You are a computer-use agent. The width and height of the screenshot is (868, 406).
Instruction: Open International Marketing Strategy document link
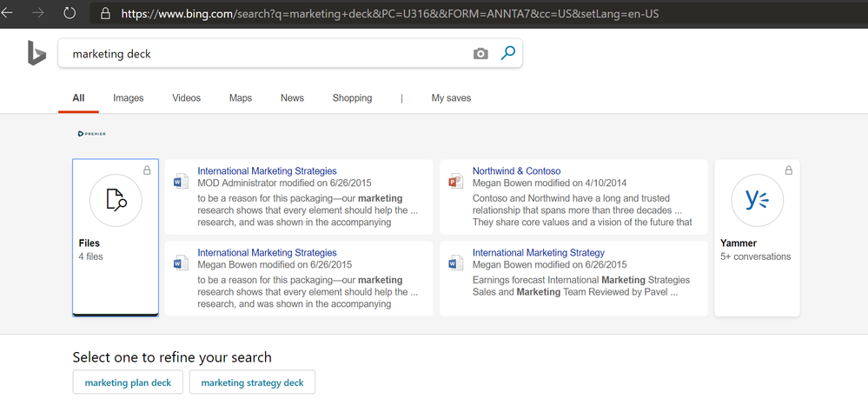[x=539, y=253]
